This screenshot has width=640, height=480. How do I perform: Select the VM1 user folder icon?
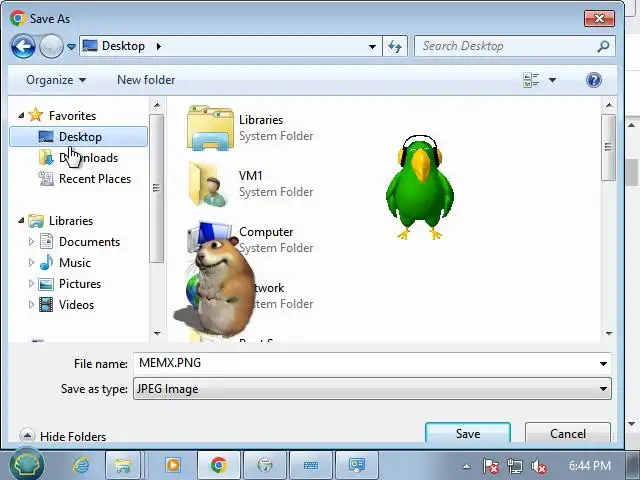209,184
